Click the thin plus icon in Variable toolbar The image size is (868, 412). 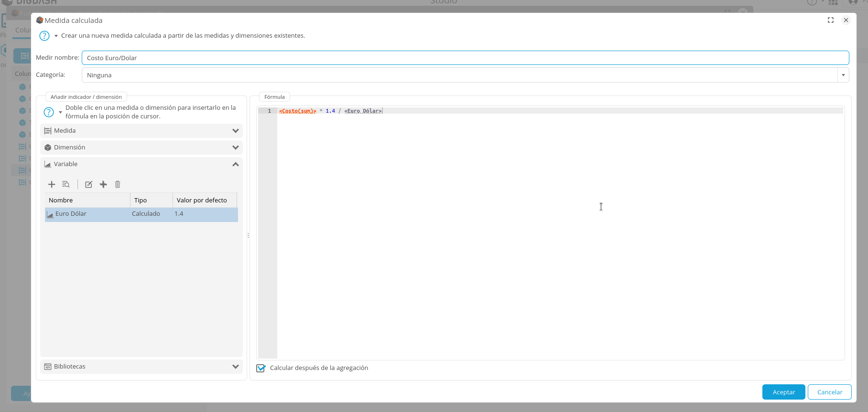tap(52, 184)
